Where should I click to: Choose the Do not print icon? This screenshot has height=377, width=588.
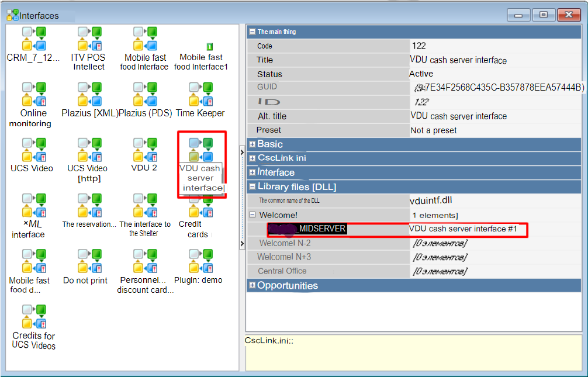89,261
